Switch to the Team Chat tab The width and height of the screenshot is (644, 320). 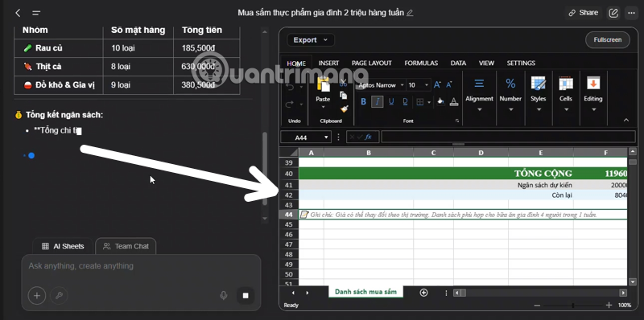coord(126,246)
